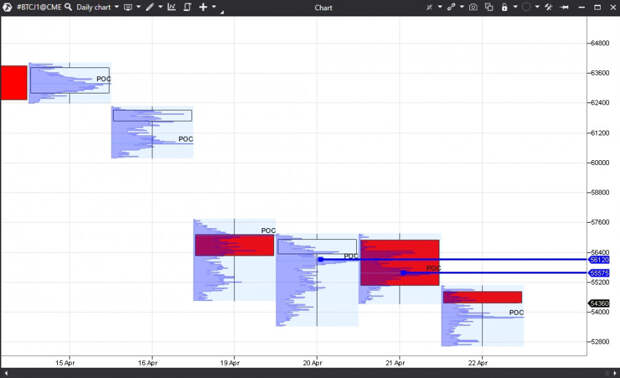Click POC label on 15 Apr profile

click(104, 79)
